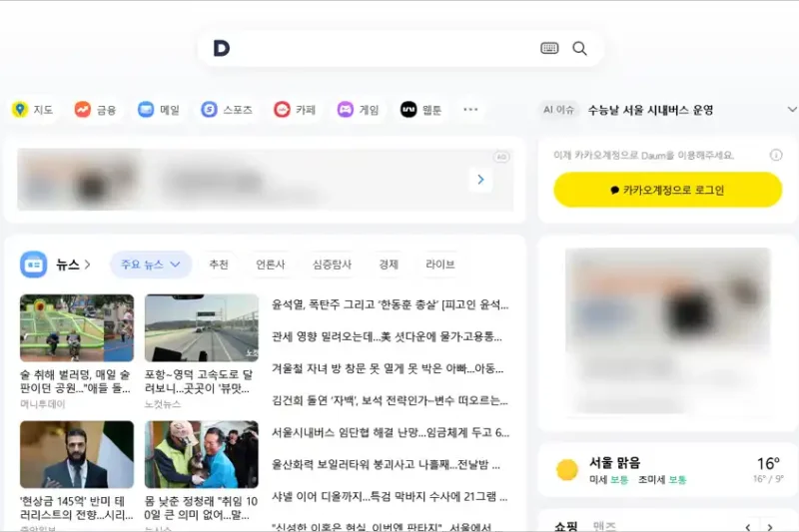
Task: Select the 쇼핑 tab
Action: point(566,526)
